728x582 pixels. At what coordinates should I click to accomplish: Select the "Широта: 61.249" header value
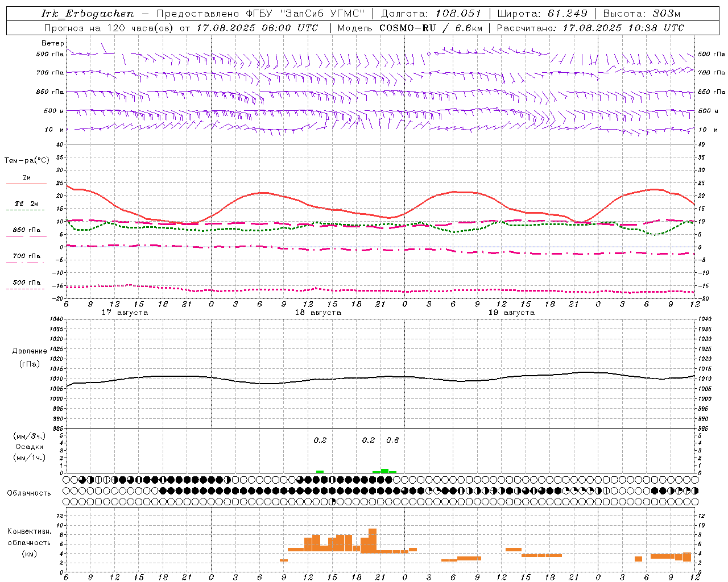[542, 14]
